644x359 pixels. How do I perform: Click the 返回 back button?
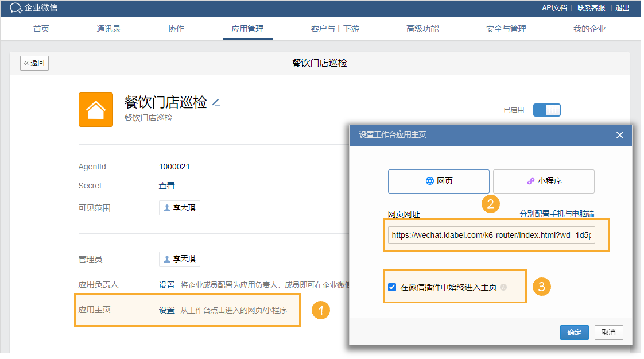tap(34, 63)
